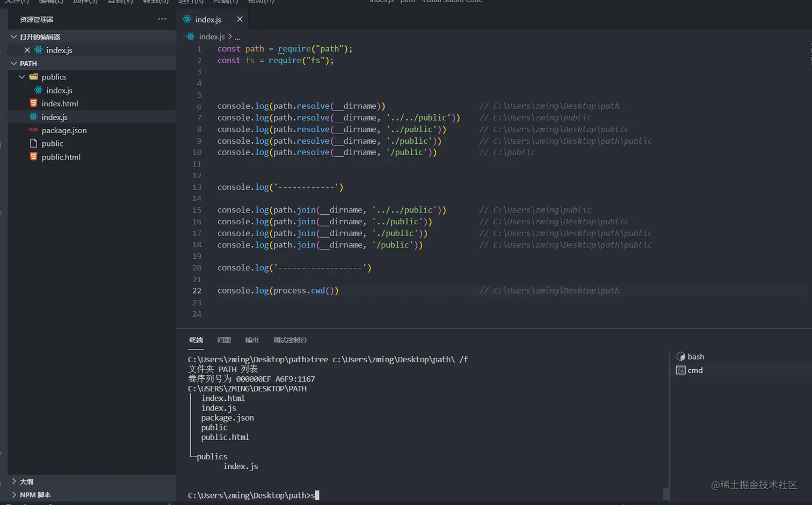Image resolution: width=812 pixels, height=505 pixels.
Task: Click the terminal prompt input line
Action: pos(253,495)
